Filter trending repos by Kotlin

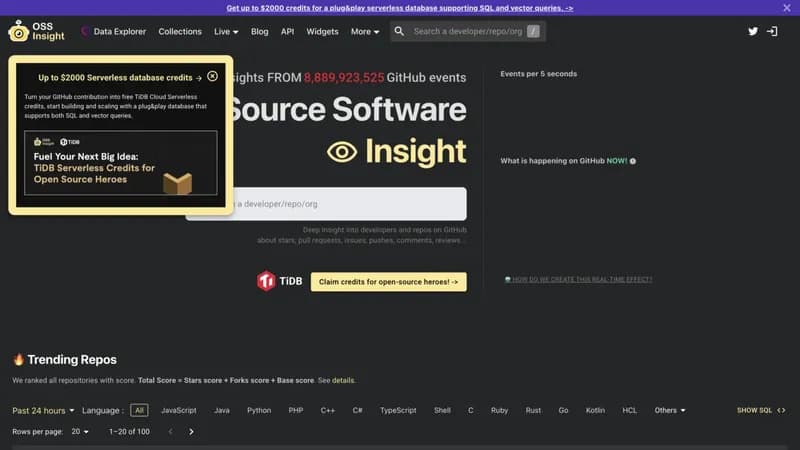point(595,410)
